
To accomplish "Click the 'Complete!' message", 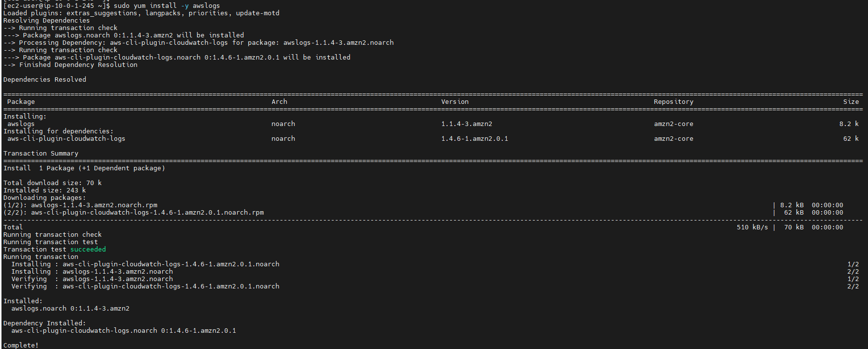I will (21, 345).
